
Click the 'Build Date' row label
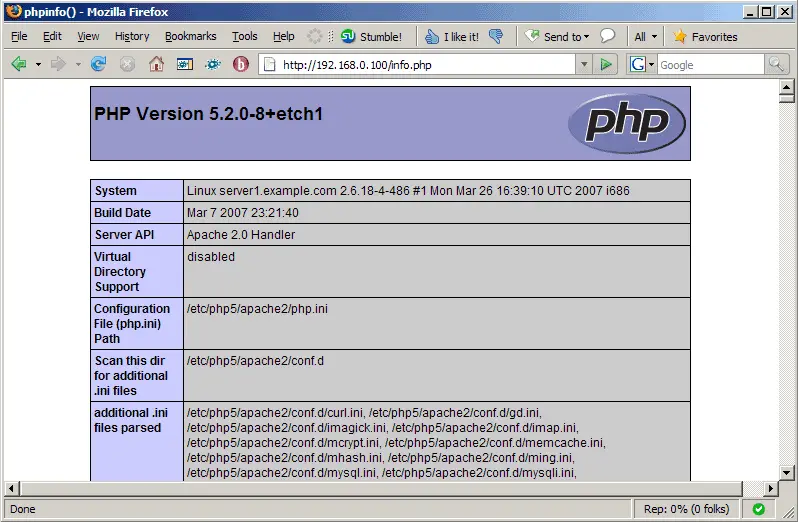click(123, 213)
